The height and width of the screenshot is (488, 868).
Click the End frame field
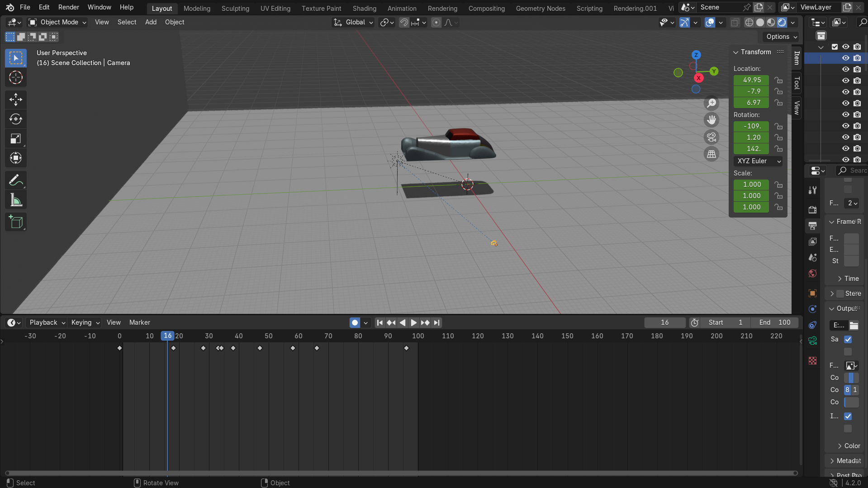pyautogui.click(x=775, y=322)
